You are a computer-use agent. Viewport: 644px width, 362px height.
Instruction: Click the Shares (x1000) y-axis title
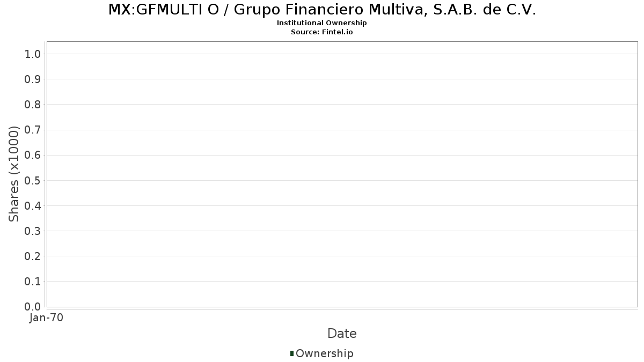pyautogui.click(x=14, y=174)
